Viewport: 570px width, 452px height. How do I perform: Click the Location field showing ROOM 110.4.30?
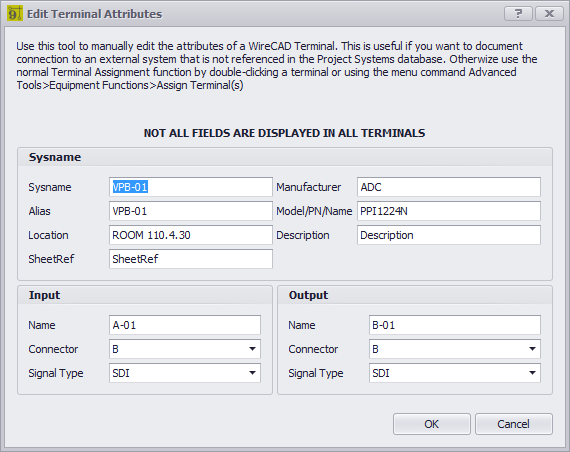click(x=190, y=235)
